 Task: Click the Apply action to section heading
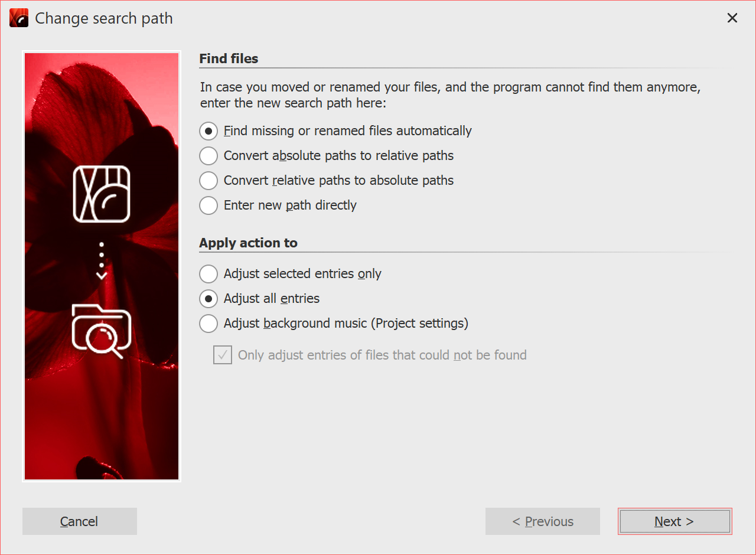tap(248, 243)
